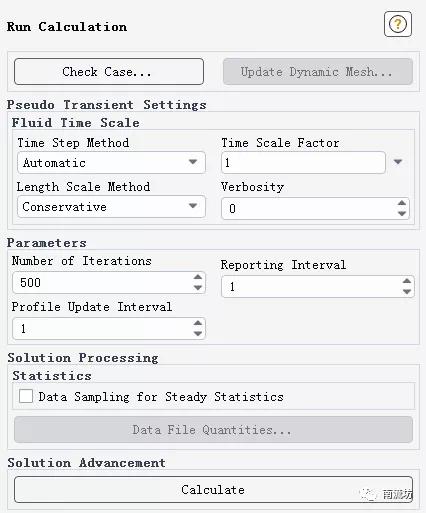Decrease Verbosity with down arrow
The height and width of the screenshot is (513, 426).
coord(402,213)
